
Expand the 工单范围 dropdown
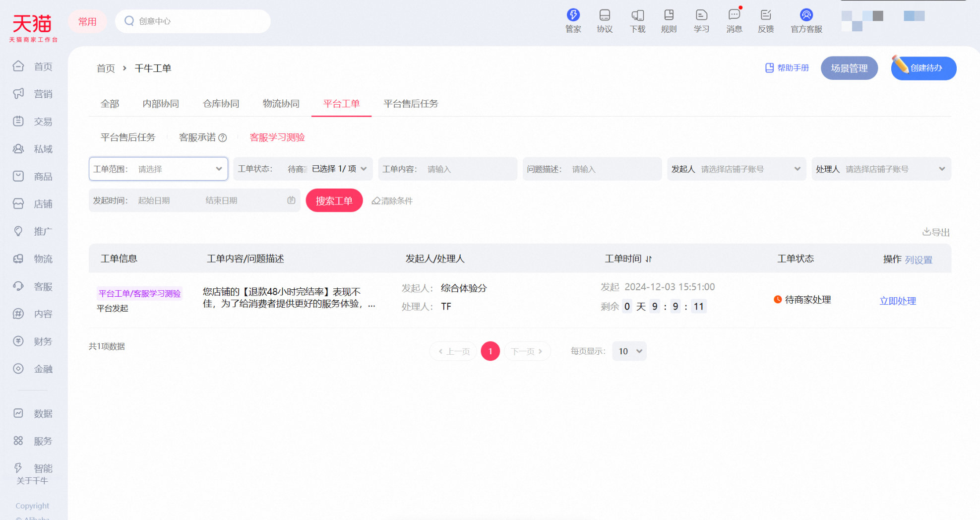(158, 169)
